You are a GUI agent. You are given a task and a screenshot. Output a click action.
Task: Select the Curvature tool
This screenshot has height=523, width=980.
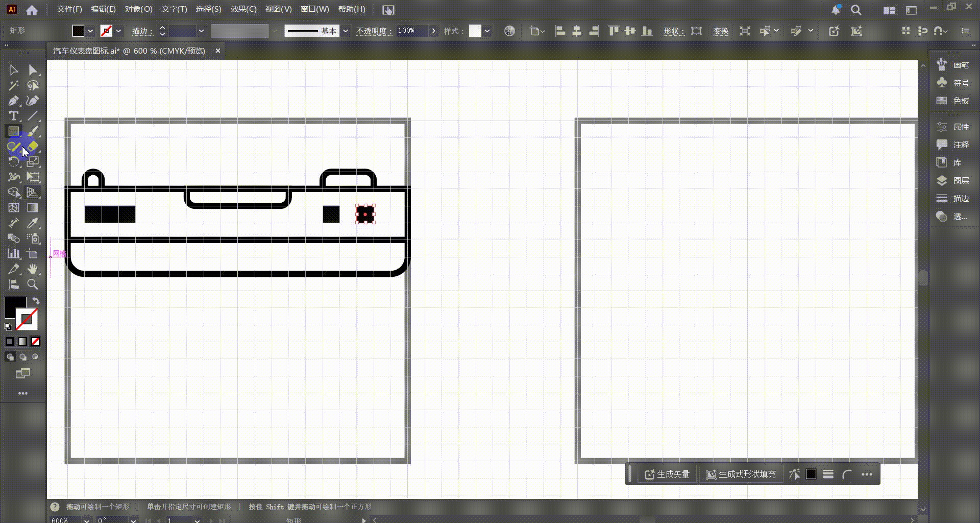[33, 101]
